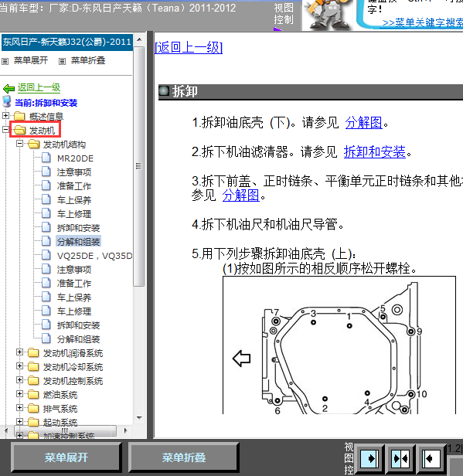
Task: Click the 当前:拆卸和安装 computer icon
Action: tap(7, 102)
